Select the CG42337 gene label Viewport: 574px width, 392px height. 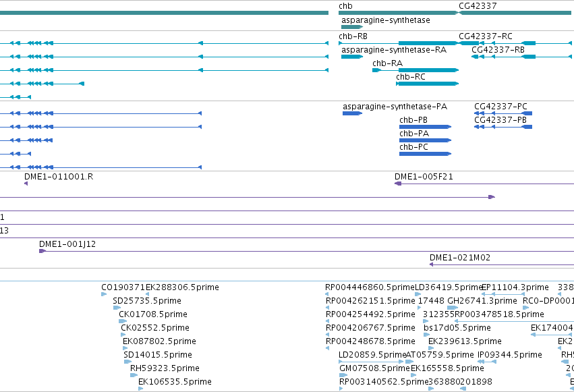tap(478, 6)
